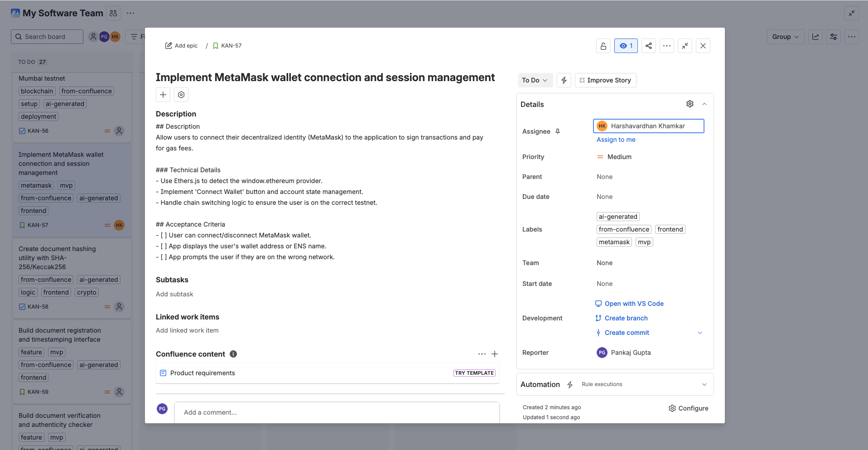This screenshot has width=868, height=450.
Task: Click the Search board field
Action: pos(47,37)
